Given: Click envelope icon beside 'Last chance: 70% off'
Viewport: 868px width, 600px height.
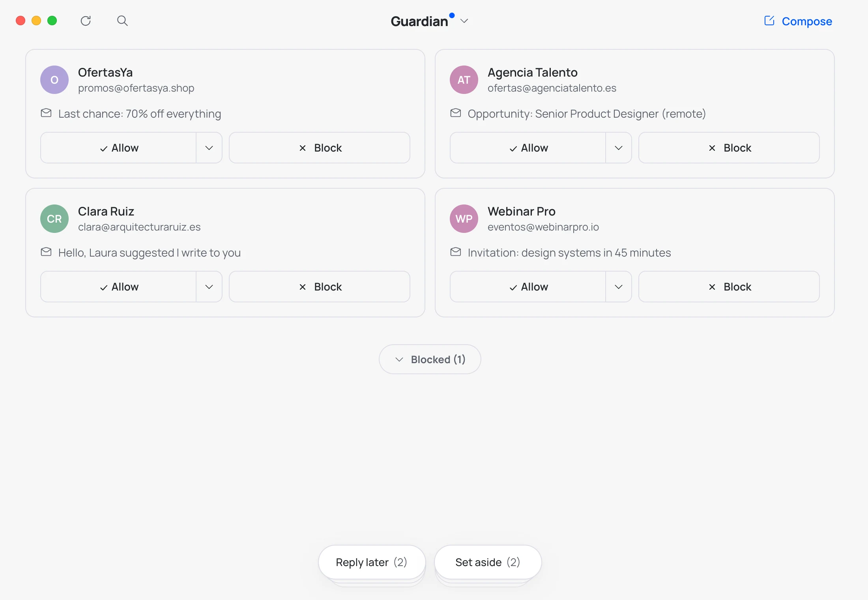Looking at the screenshot, I should [46, 113].
